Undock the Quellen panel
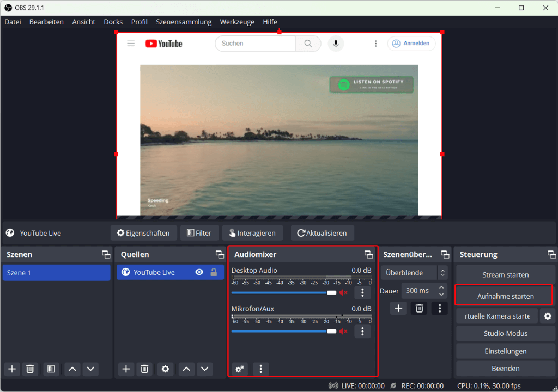 point(220,254)
